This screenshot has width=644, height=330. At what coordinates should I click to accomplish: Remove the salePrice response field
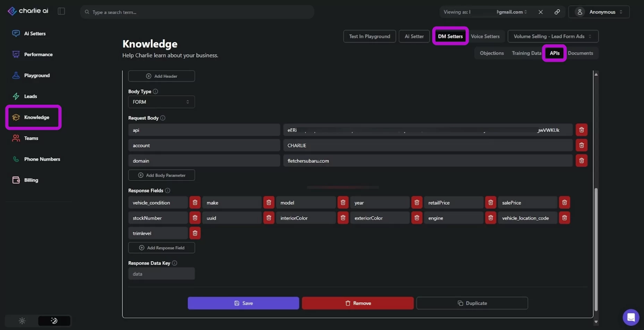[565, 203]
